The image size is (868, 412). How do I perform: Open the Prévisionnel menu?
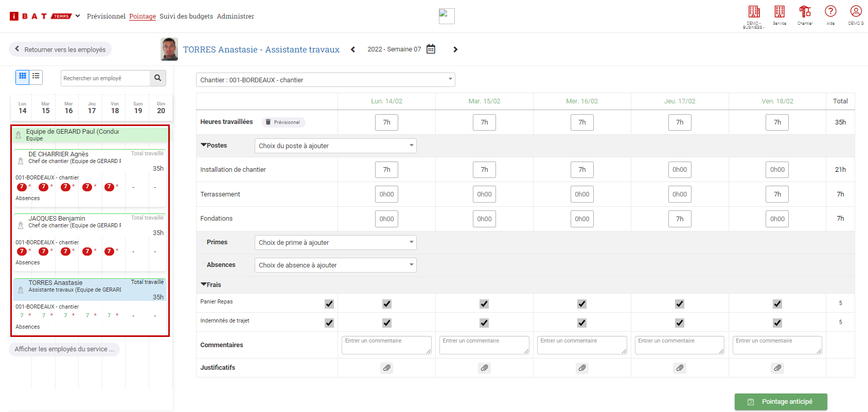[106, 16]
